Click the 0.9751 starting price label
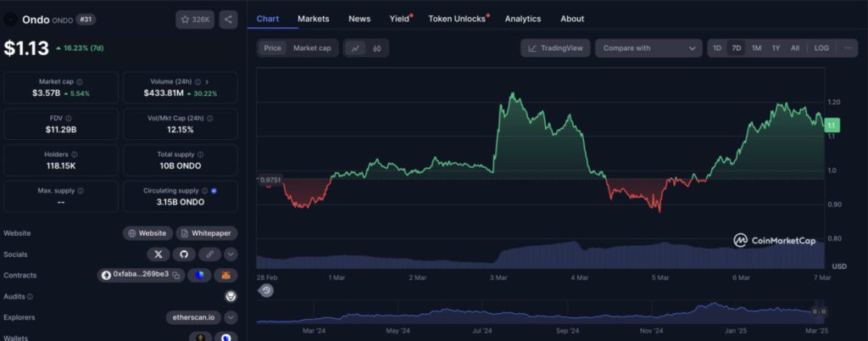Viewport: 868px width, 341px height. point(270,179)
